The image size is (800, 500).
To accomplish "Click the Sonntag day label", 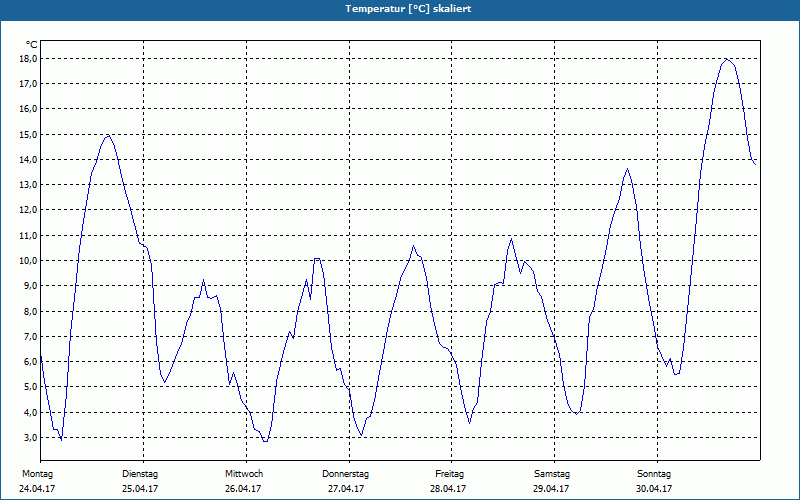I will pyautogui.click(x=654, y=474).
